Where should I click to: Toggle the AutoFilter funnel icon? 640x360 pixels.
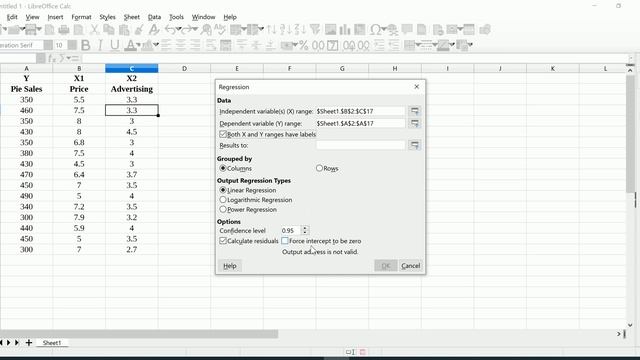click(315, 29)
